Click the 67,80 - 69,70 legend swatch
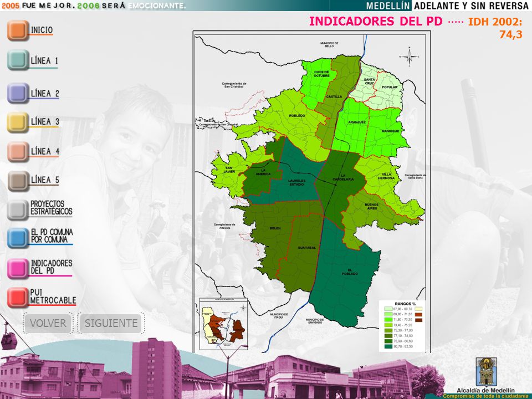The width and height of the screenshot is (532, 399). point(388,309)
